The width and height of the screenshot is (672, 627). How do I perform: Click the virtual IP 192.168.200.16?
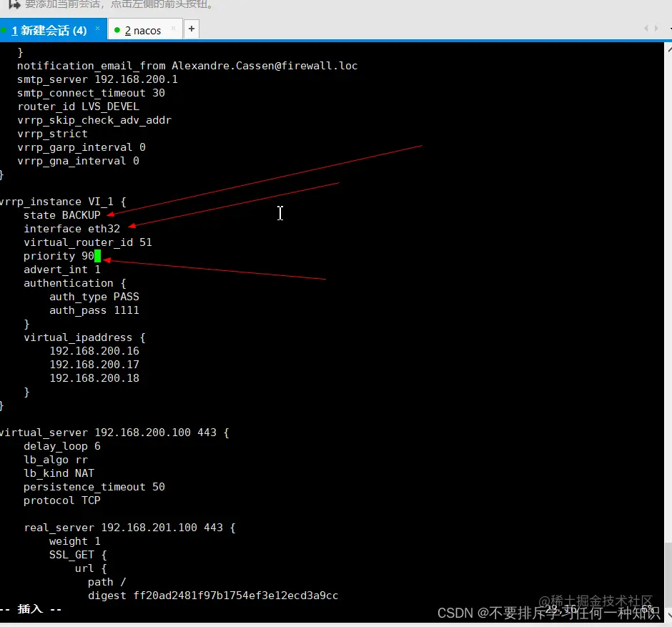(x=94, y=351)
